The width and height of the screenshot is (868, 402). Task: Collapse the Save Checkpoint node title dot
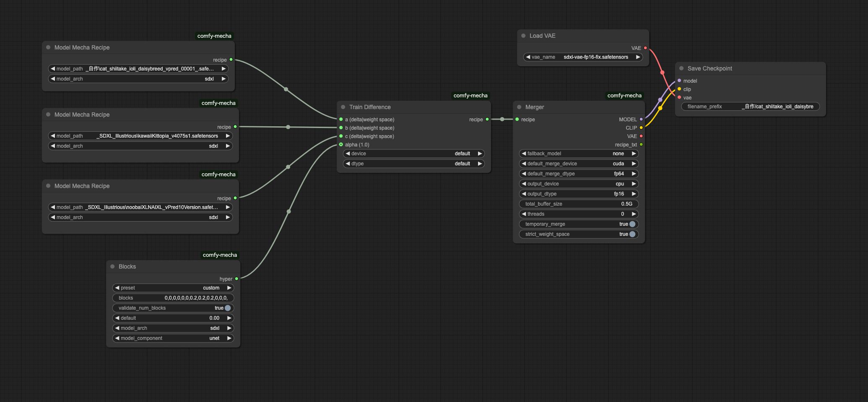pos(681,68)
